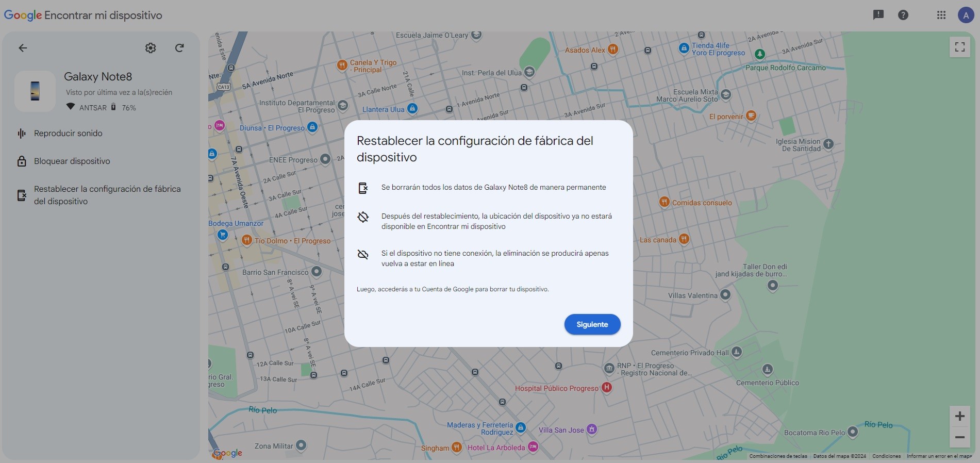Click Escuela Mixta Marco Aurelio Soto marker
Screen dimensions: 980x463
[726, 94]
